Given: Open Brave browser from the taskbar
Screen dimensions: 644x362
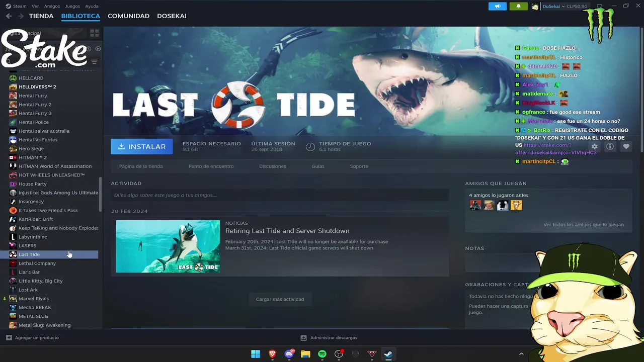Looking at the screenshot, I should (x=272, y=354).
